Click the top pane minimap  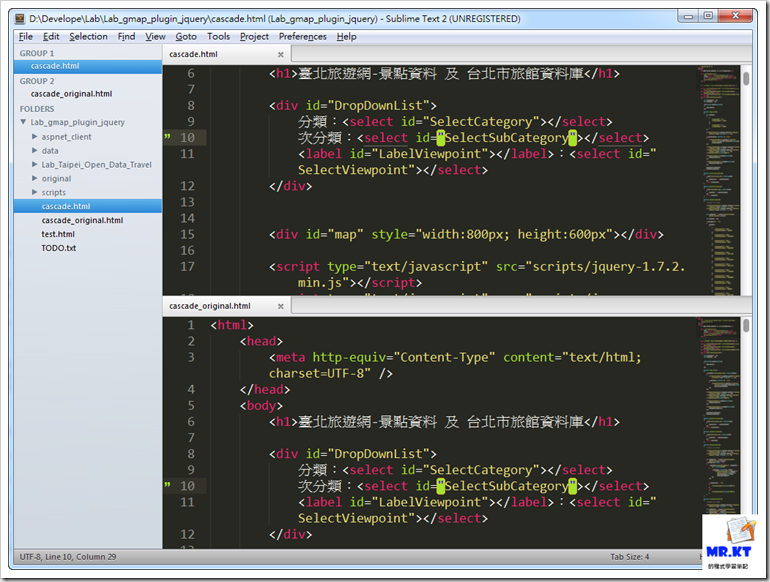719,180
